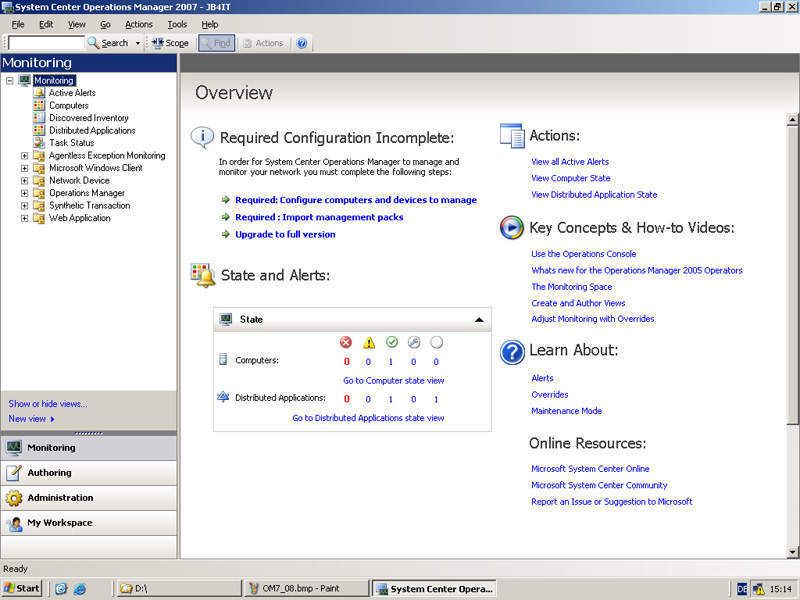
Task: Click the Authoring pane icon
Action: click(x=14, y=473)
